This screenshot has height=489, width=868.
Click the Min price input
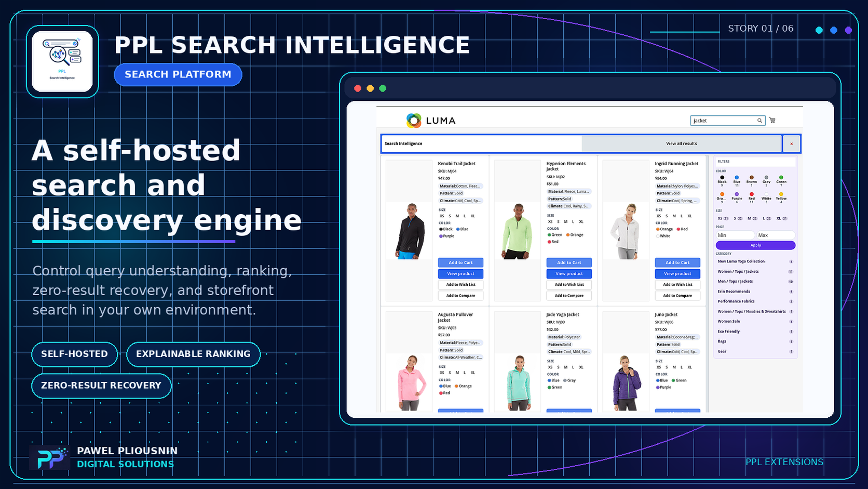tap(735, 235)
